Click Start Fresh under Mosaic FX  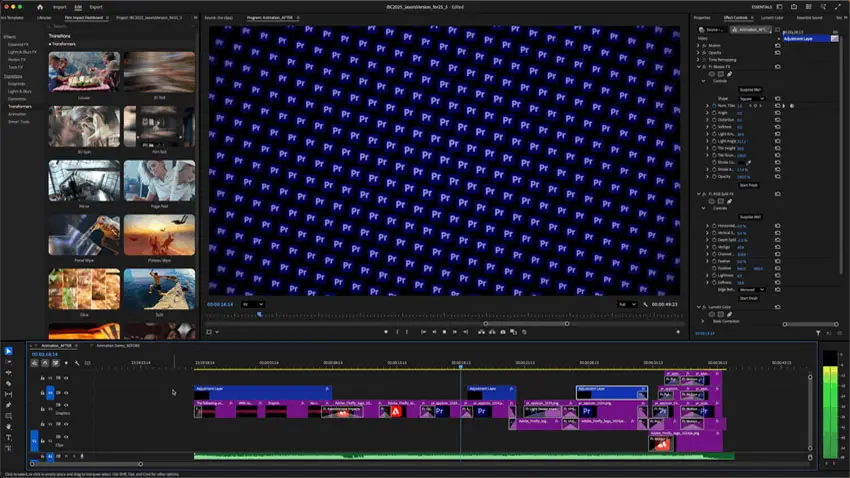click(x=749, y=185)
